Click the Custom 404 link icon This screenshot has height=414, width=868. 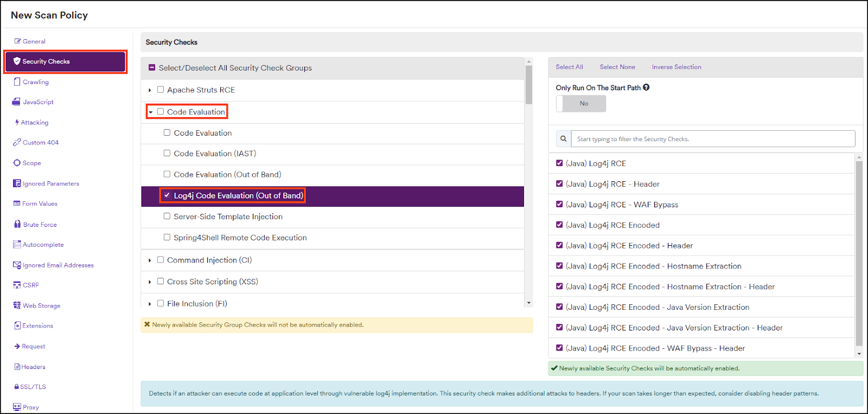point(17,143)
